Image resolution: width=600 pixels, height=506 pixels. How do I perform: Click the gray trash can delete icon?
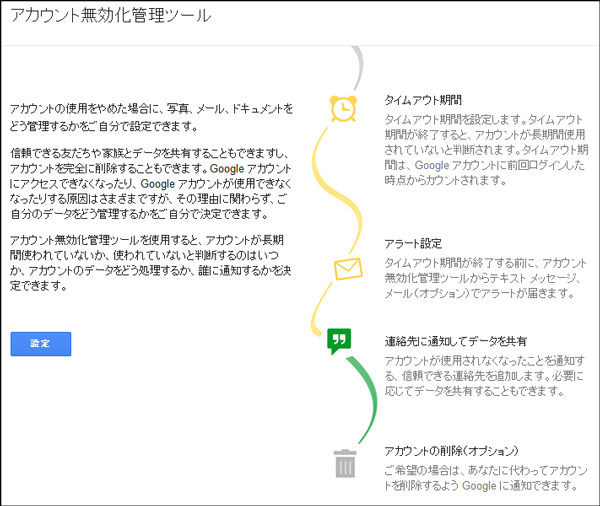tap(345, 464)
